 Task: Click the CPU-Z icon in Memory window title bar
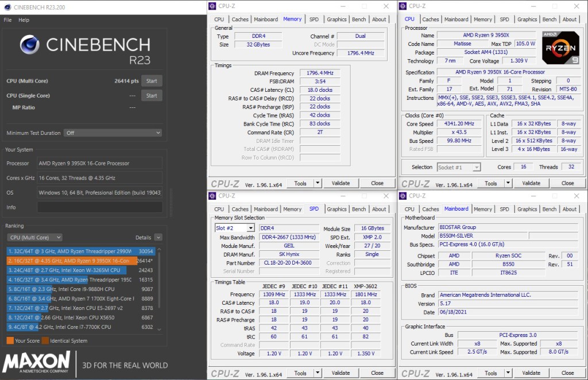pyautogui.click(x=214, y=6)
